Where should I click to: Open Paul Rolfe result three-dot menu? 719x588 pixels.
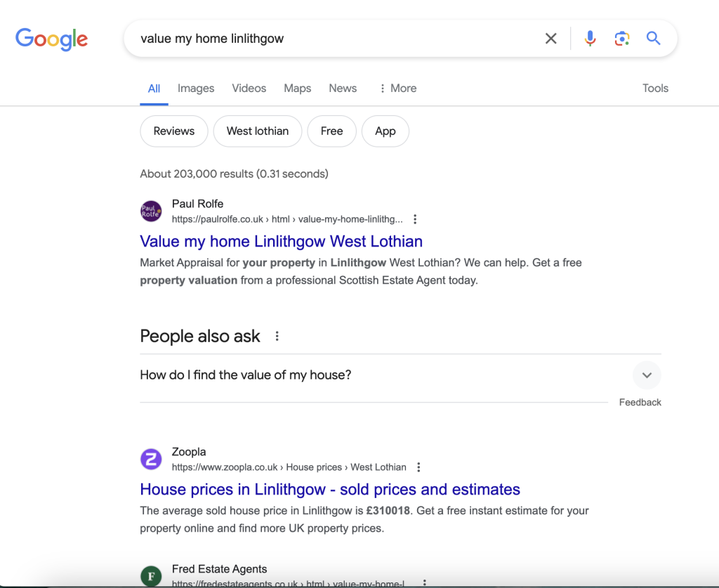point(415,219)
